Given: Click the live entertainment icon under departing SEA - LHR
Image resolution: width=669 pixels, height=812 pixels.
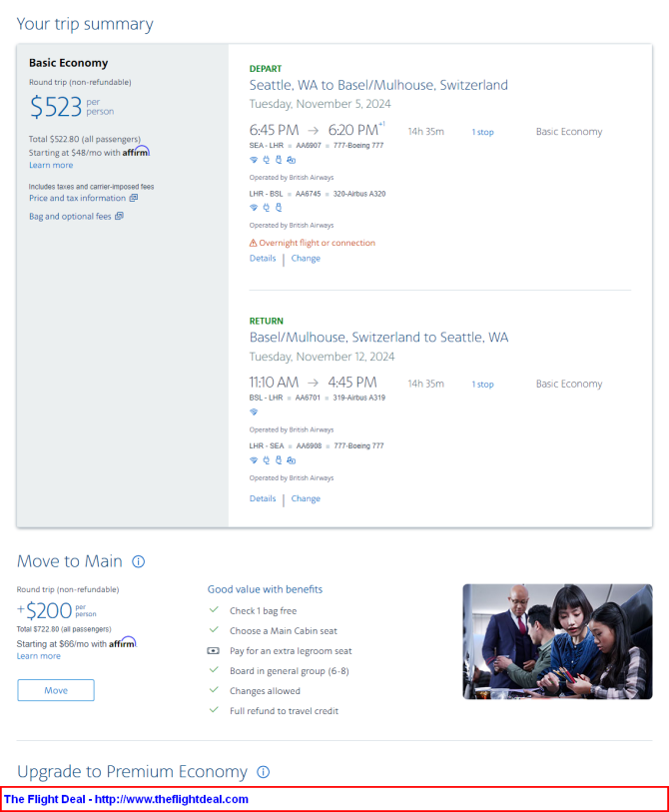Looking at the screenshot, I should (x=291, y=160).
